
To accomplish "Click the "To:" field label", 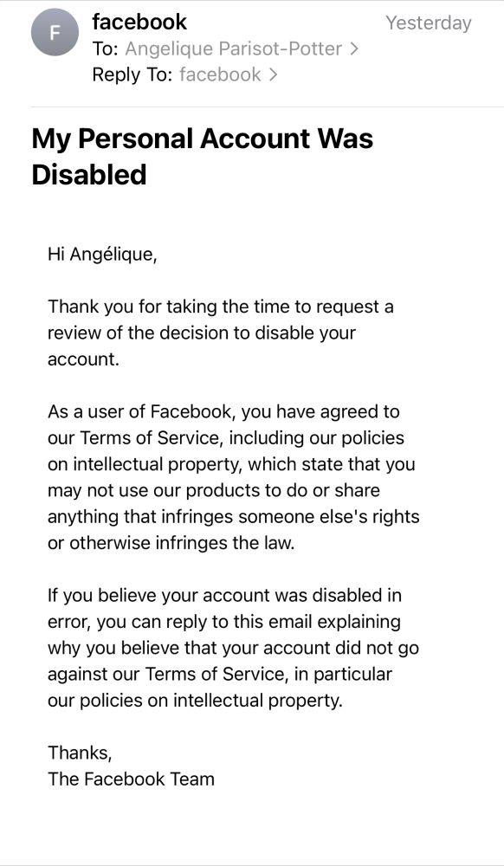I will click(x=106, y=49).
